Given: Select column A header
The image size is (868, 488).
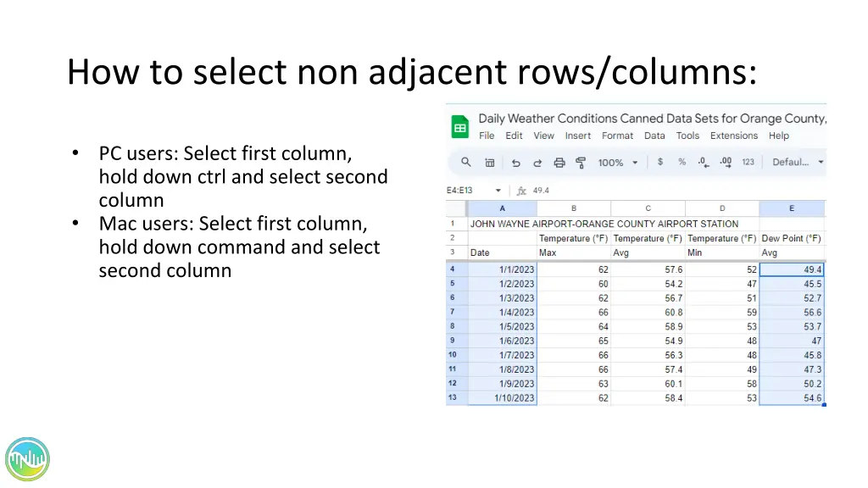Looking at the screenshot, I should point(502,208).
